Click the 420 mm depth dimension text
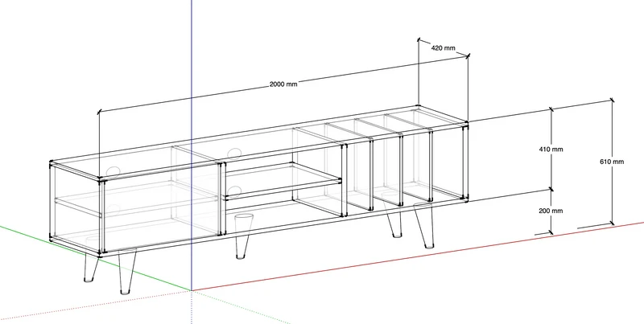 point(444,48)
